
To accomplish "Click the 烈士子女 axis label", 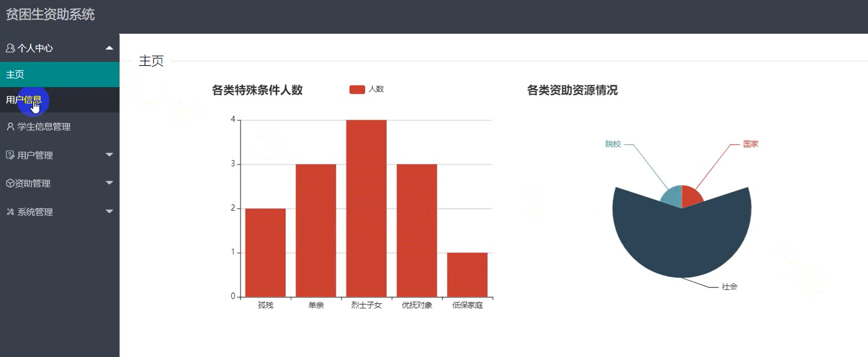I will click(x=366, y=305).
